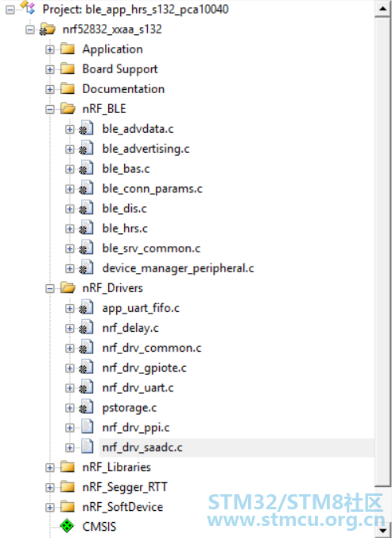The width and height of the screenshot is (392, 538).
Task: Select pstorage.c file name
Action: pos(129,407)
